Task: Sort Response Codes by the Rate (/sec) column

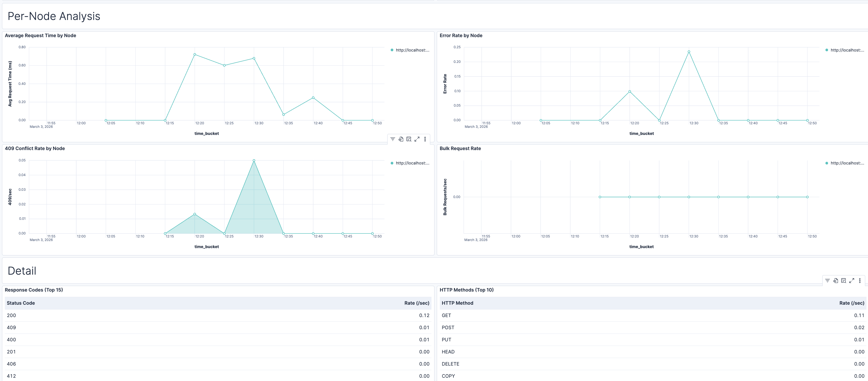Action: (417, 303)
